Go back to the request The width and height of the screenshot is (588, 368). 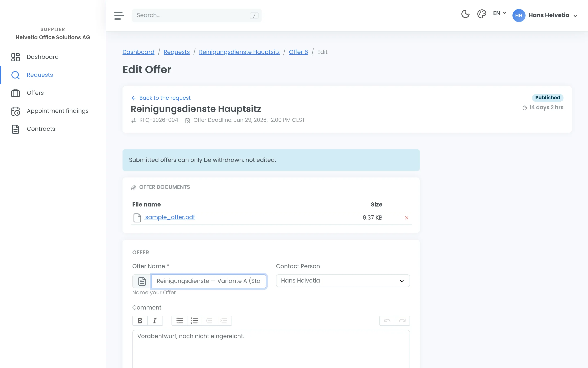[x=161, y=98]
